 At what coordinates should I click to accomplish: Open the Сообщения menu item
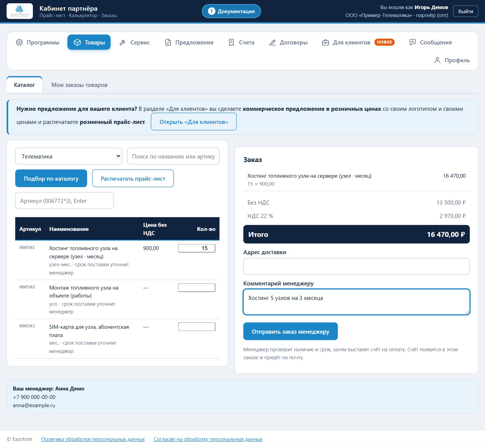tap(430, 42)
